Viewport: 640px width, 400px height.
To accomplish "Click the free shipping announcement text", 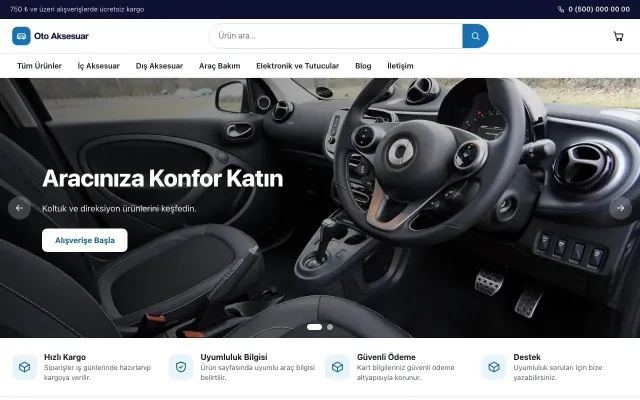I will click(x=77, y=9).
